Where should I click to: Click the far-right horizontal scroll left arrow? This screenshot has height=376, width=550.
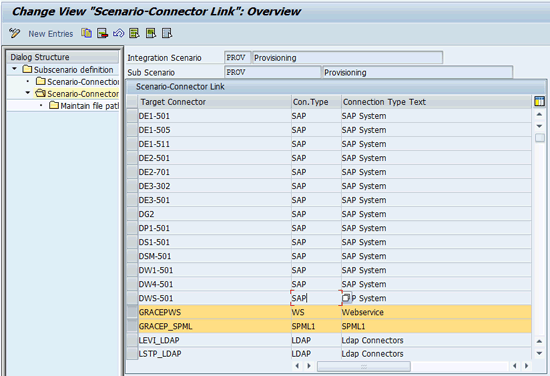point(515,366)
